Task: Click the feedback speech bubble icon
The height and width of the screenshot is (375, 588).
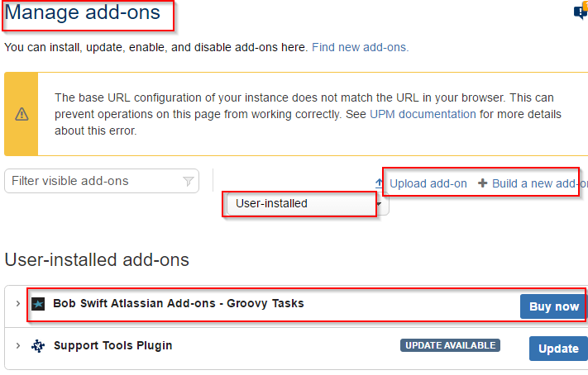Action: click(581, 12)
